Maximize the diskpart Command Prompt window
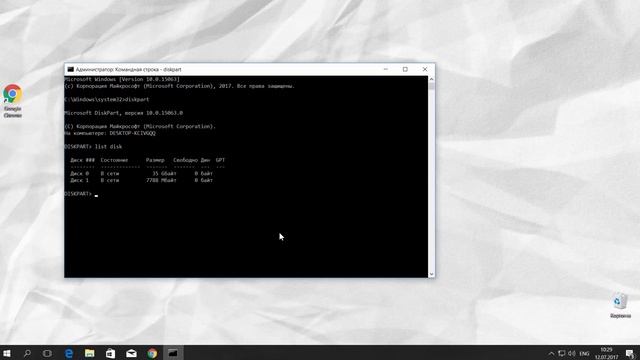The width and height of the screenshot is (640, 360). pos(405,69)
